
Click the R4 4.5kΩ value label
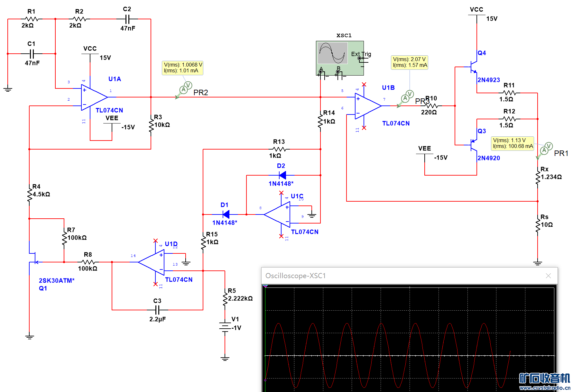pos(41,194)
